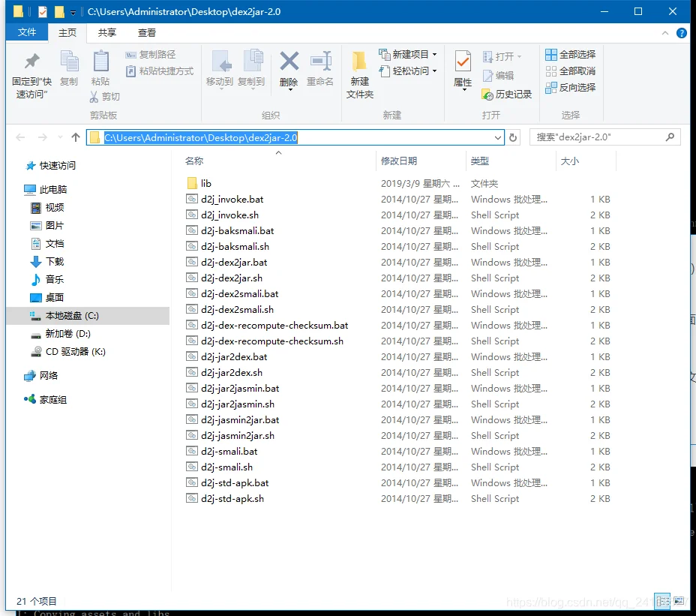Viewport: 696px width, 616px height.
Task: Switch to the 主页 Home tab
Action: tap(67, 32)
